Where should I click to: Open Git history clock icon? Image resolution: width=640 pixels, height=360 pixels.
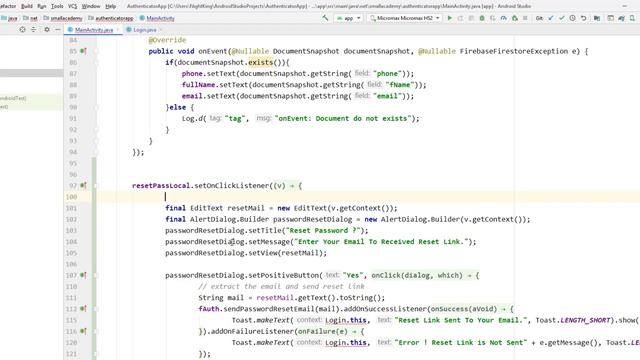point(573,18)
